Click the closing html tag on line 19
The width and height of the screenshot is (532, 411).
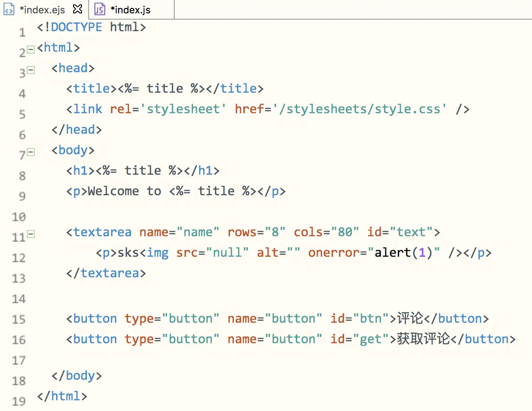62,396
